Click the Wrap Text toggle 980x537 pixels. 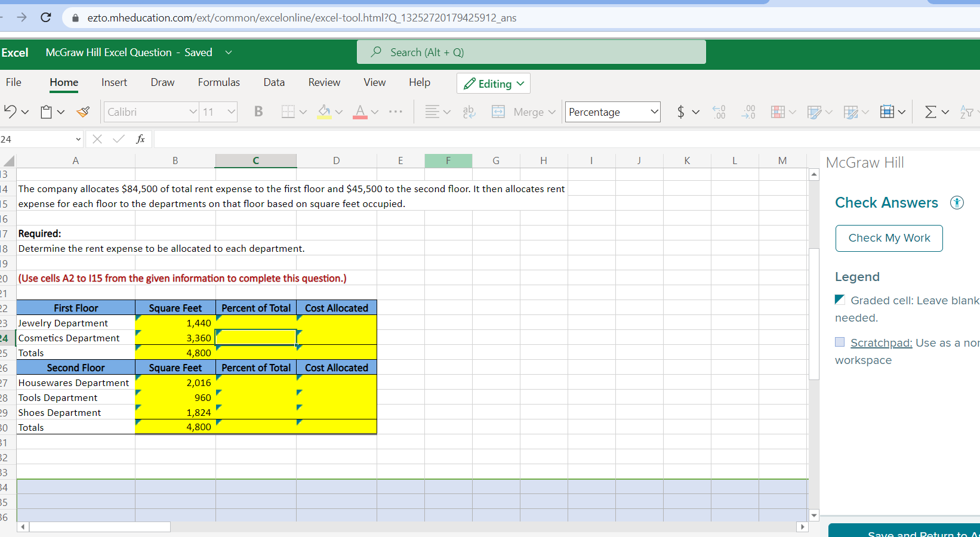click(469, 112)
